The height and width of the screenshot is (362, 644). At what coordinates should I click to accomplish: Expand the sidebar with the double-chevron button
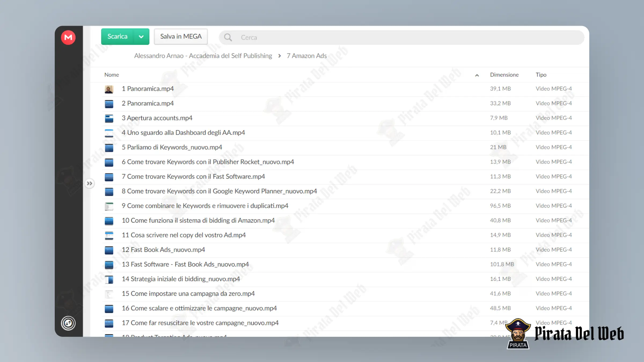[x=90, y=183]
